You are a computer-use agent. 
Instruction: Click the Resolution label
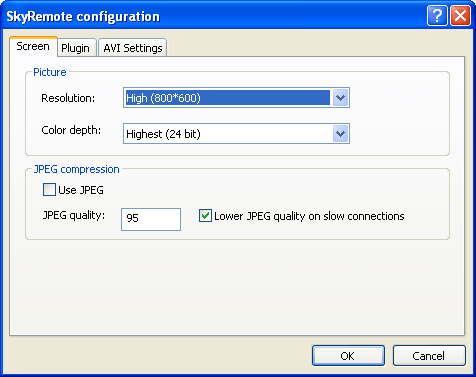(x=68, y=98)
